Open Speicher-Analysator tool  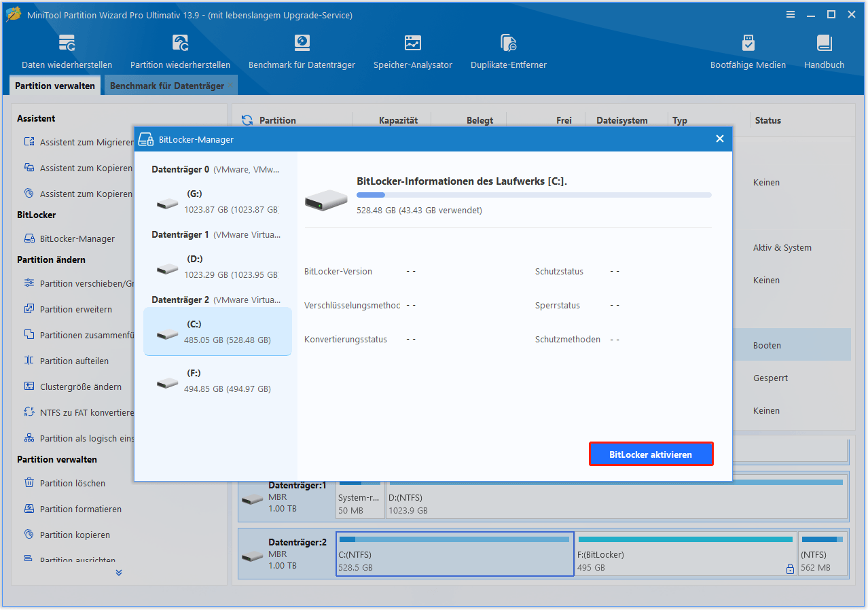pos(412,52)
